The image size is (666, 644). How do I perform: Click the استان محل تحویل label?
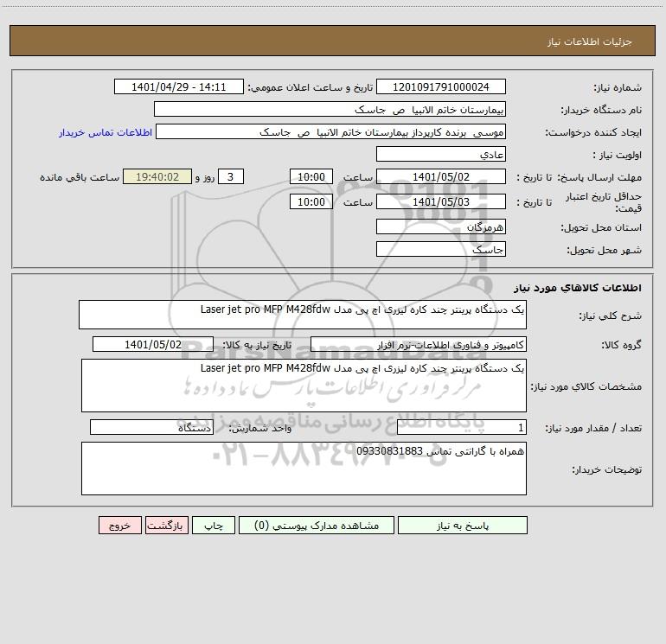tap(601, 227)
